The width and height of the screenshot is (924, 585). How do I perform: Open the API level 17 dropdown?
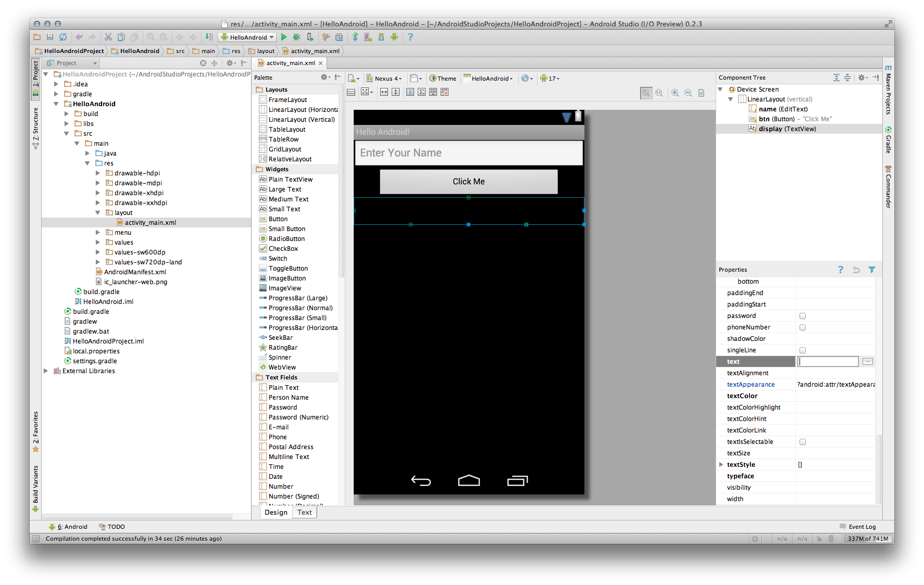[x=550, y=79]
